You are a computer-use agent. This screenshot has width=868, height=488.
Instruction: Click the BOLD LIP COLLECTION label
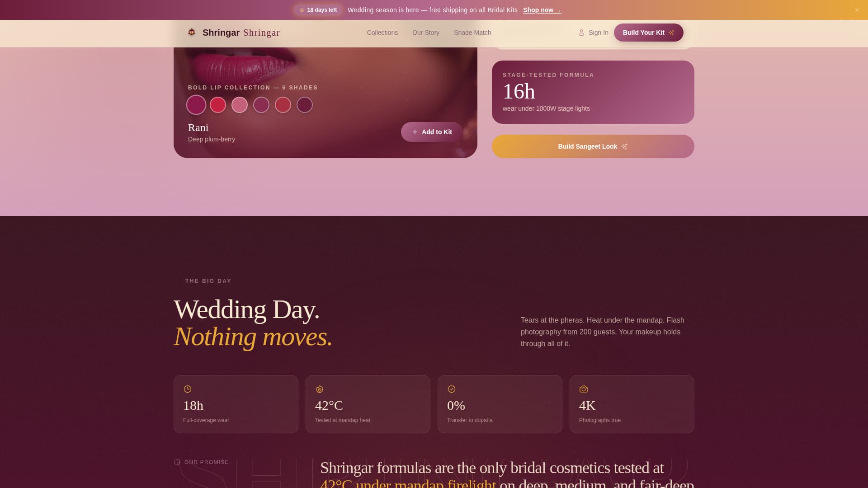tap(253, 88)
